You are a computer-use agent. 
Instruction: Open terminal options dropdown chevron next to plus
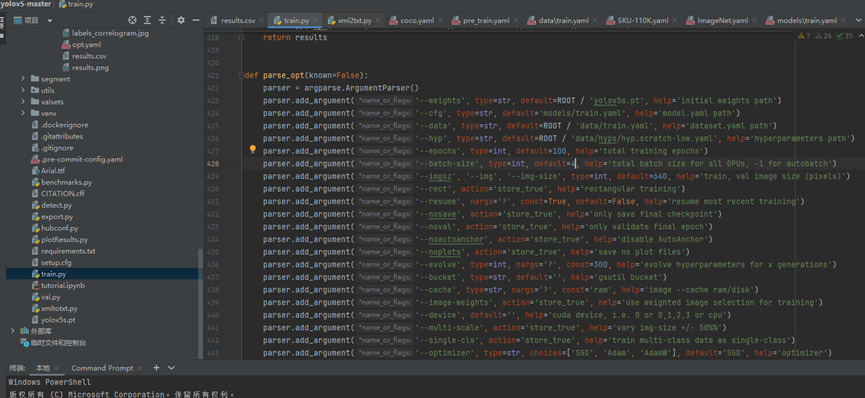point(172,368)
